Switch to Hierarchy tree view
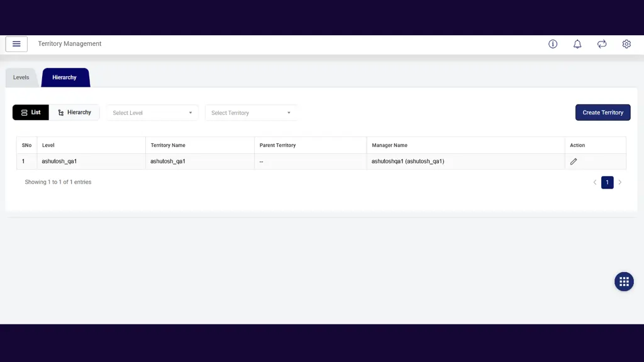644x362 pixels. [74, 112]
